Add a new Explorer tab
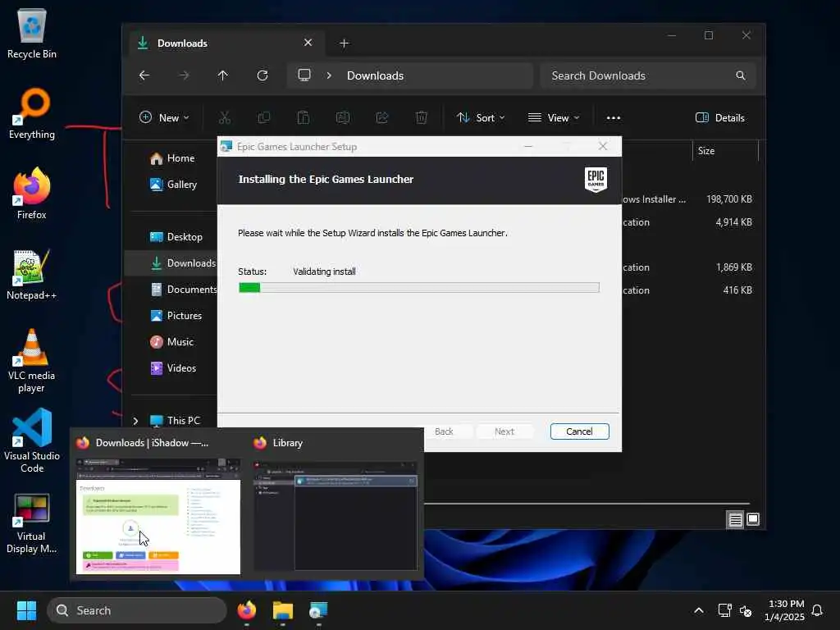This screenshot has width=840, height=630. [x=344, y=43]
